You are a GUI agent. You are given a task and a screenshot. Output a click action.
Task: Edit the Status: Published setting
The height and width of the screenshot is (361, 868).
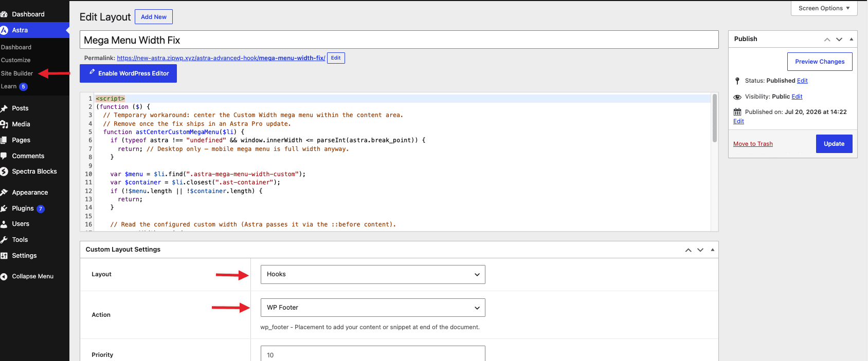802,81
